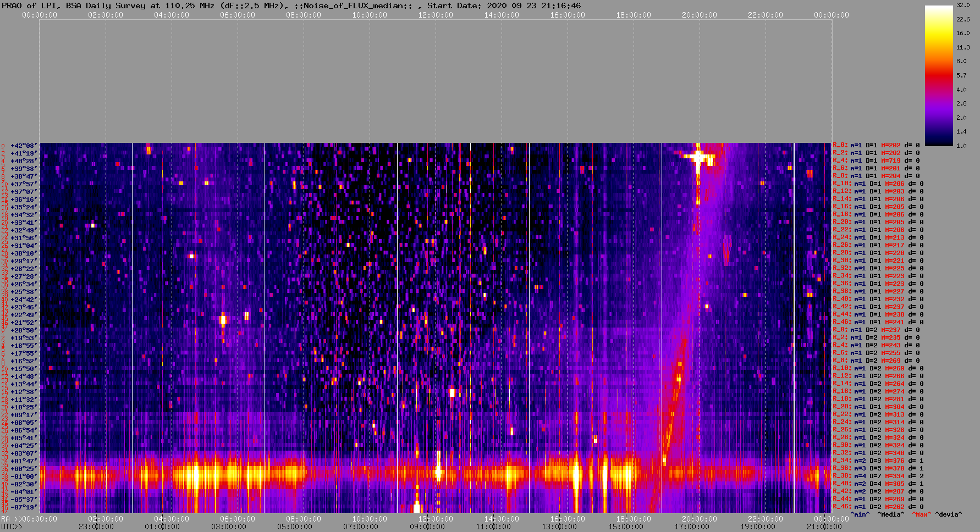Click the R_38 row with M=334
980x532 pixels.
tap(878, 476)
